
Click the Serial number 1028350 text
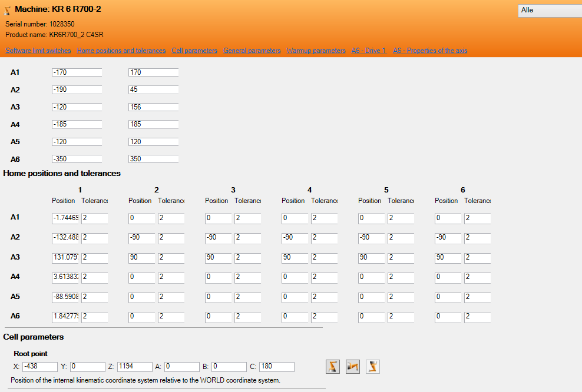coord(39,24)
